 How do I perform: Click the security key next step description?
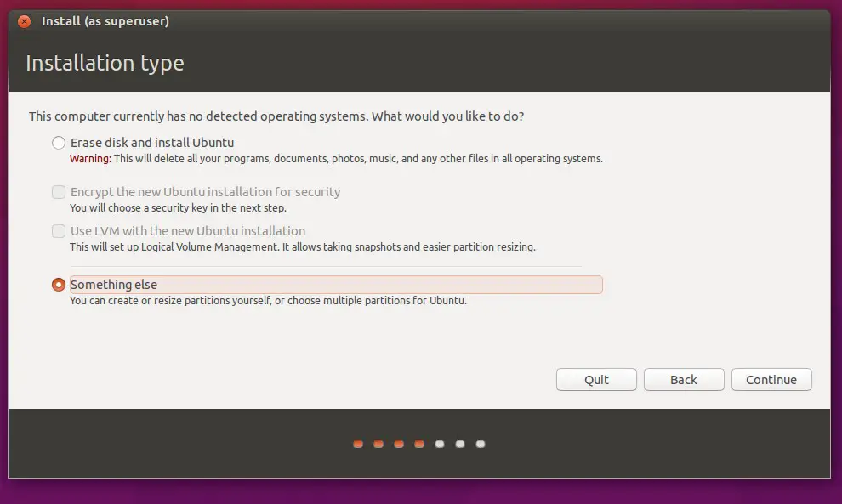pos(178,207)
